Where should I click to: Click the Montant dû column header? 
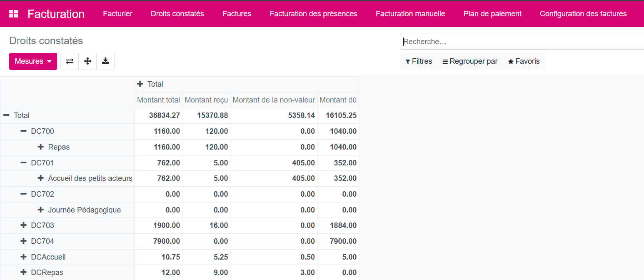[x=338, y=100]
